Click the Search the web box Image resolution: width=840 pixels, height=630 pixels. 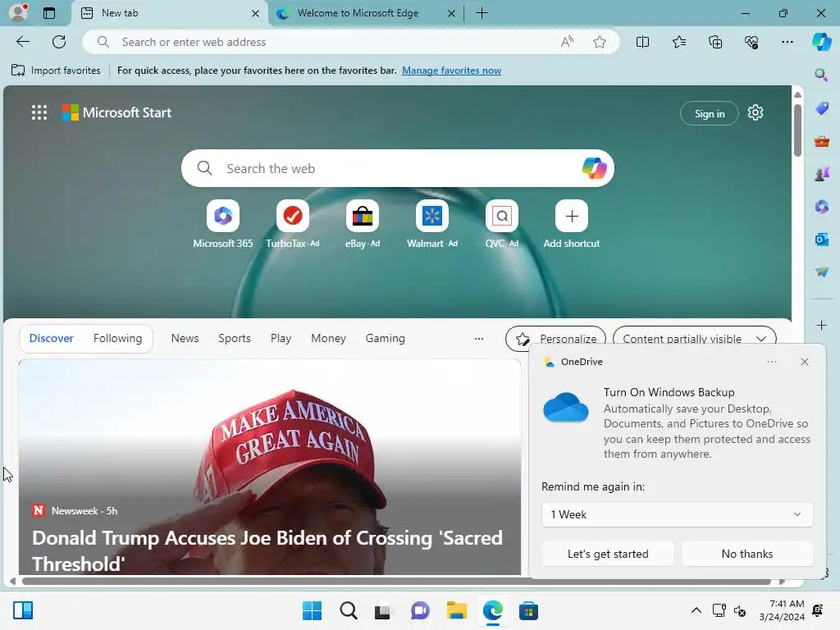click(x=398, y=168)
